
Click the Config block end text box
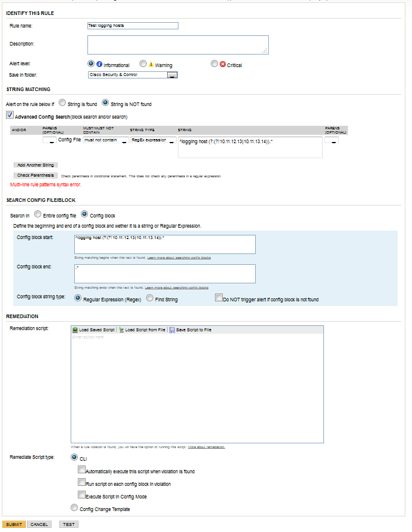pos(165,274)
